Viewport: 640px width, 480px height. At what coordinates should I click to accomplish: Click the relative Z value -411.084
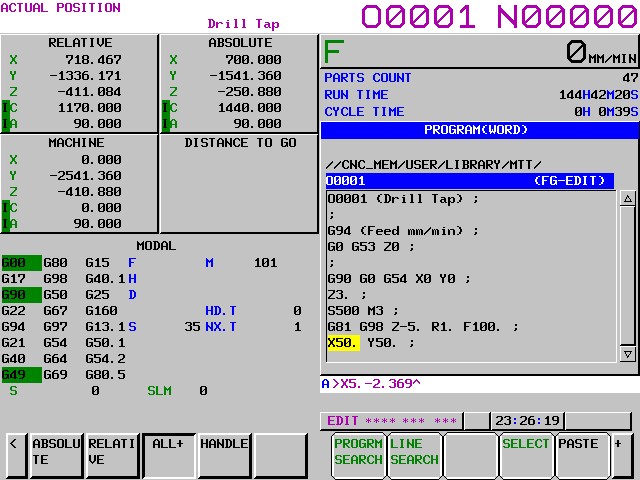(89, 92)
